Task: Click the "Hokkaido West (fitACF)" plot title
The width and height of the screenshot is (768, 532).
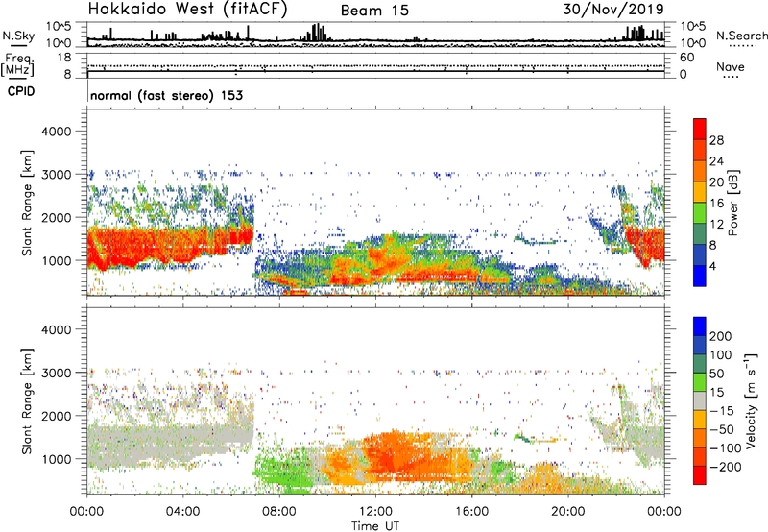Action: pos(187,9)
